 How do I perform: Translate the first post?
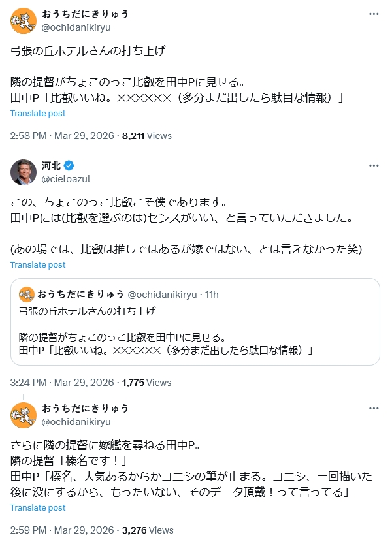pos(38,113)
